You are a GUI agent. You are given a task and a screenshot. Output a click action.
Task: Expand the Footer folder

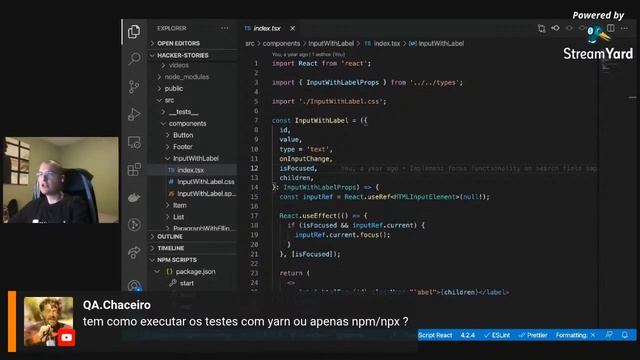193,147
